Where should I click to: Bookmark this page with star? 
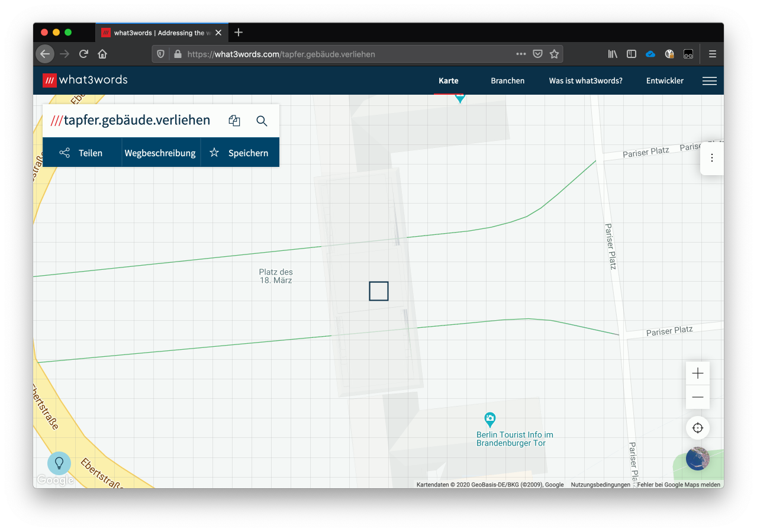554,54
